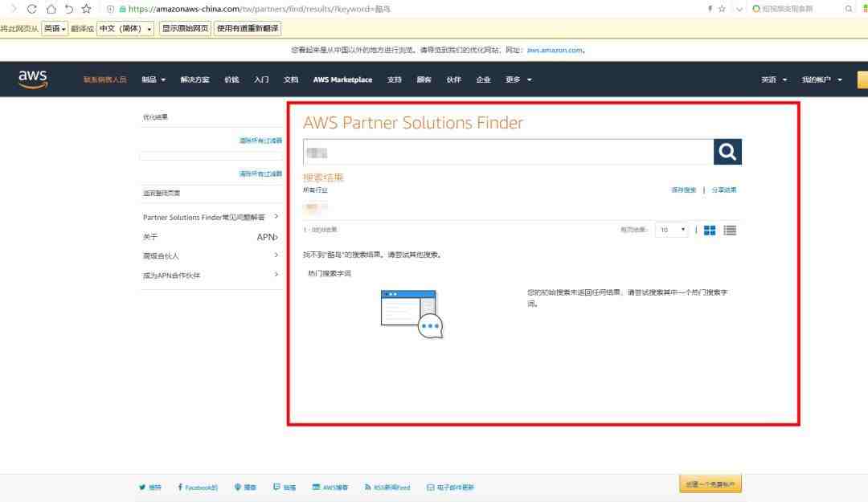Open the 支持 nav menu item

394,80
